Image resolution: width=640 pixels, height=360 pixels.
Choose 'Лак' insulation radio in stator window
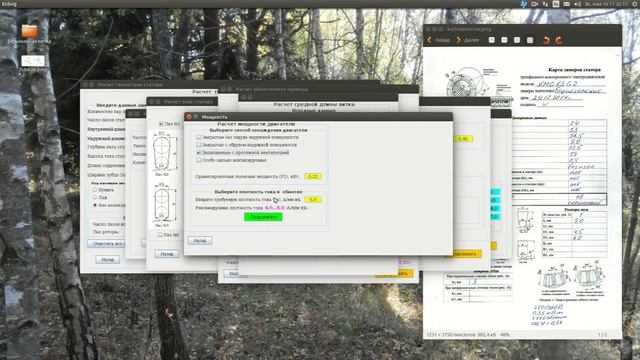point(95,198)
